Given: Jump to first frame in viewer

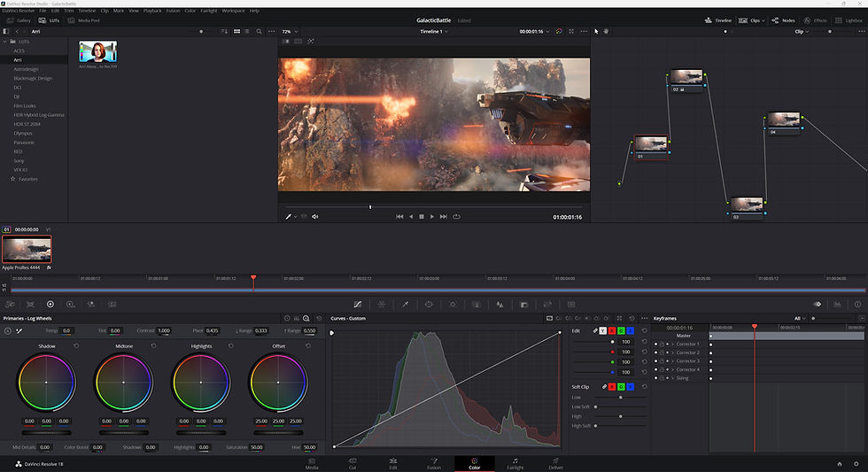Looking at the screenshot, I should pos(399,217).
